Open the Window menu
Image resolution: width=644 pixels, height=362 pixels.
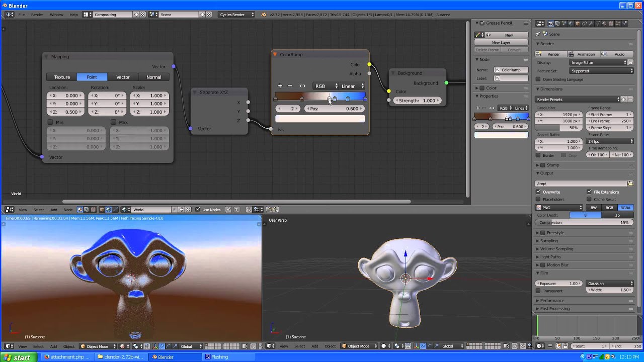click(56, 15)
